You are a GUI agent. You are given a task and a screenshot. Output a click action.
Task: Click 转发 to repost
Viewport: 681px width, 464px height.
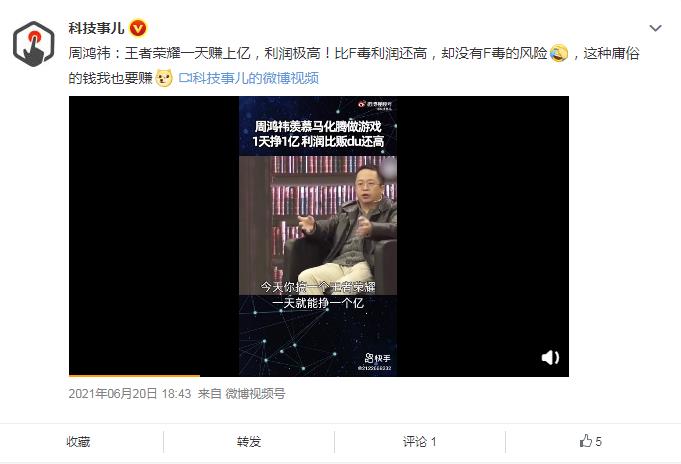coord(249,442)
